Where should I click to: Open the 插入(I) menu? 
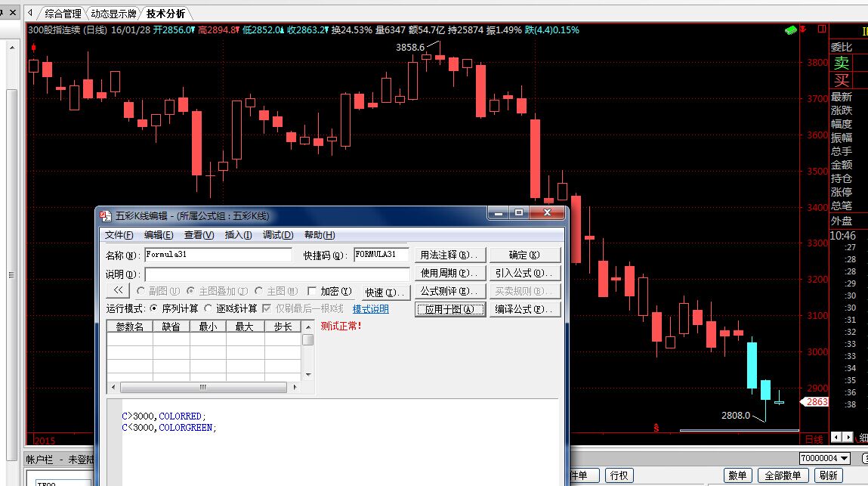[238, 235]
